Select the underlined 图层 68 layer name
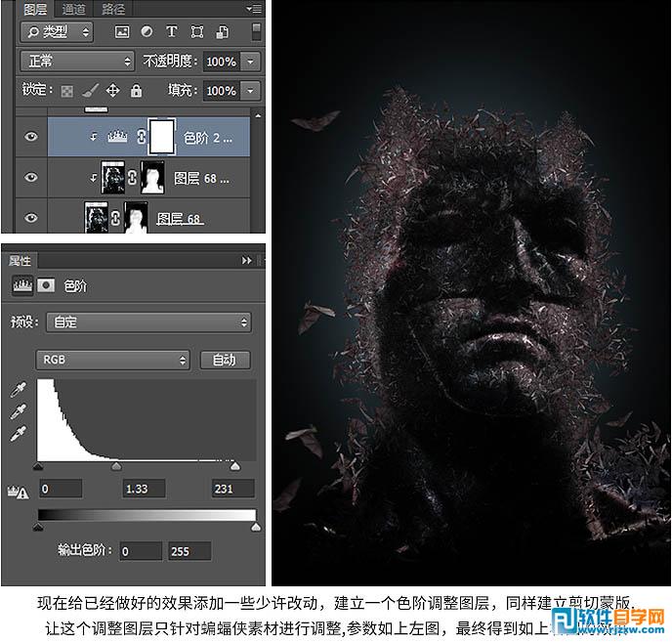The image size is (672, 643). coord(179,219)
